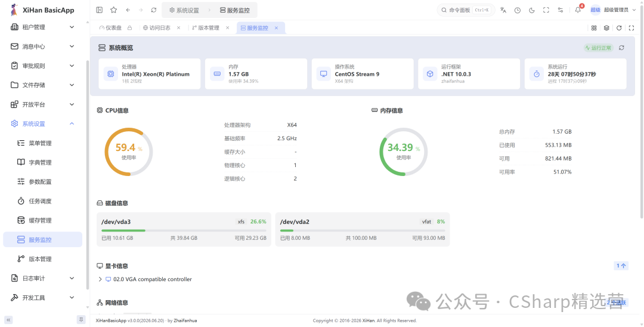644x327 pixels.
Task: Click the layers stack icon in tab bar
Action: [x=606, y=28]
